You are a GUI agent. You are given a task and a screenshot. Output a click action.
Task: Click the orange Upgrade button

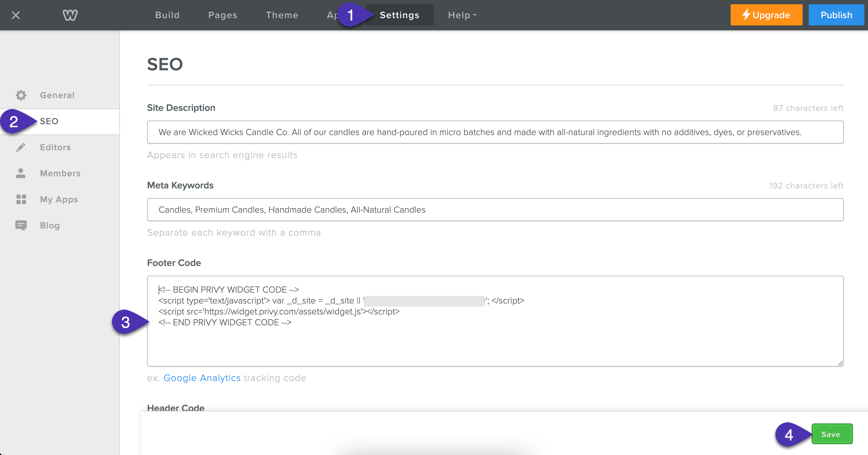tap(766, 15)
